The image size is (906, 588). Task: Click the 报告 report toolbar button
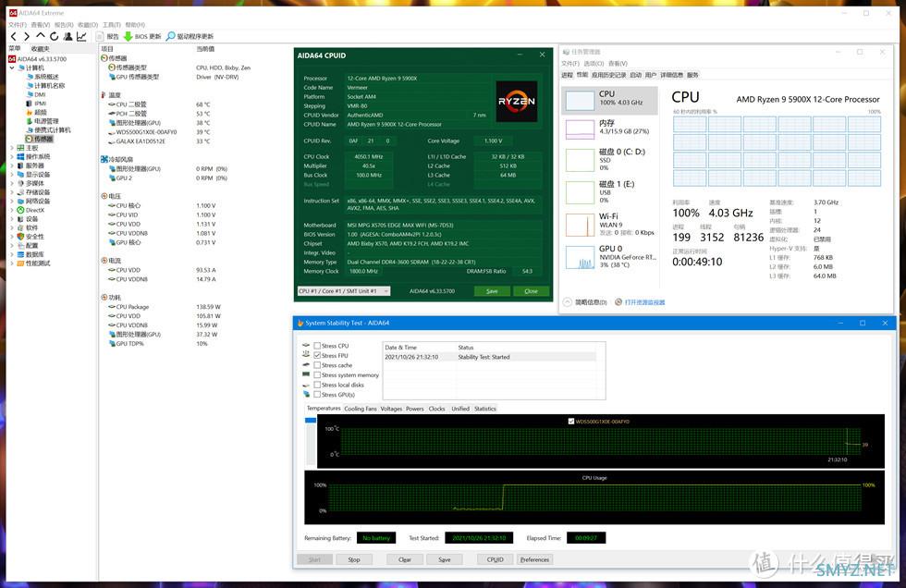click(108, 36)
